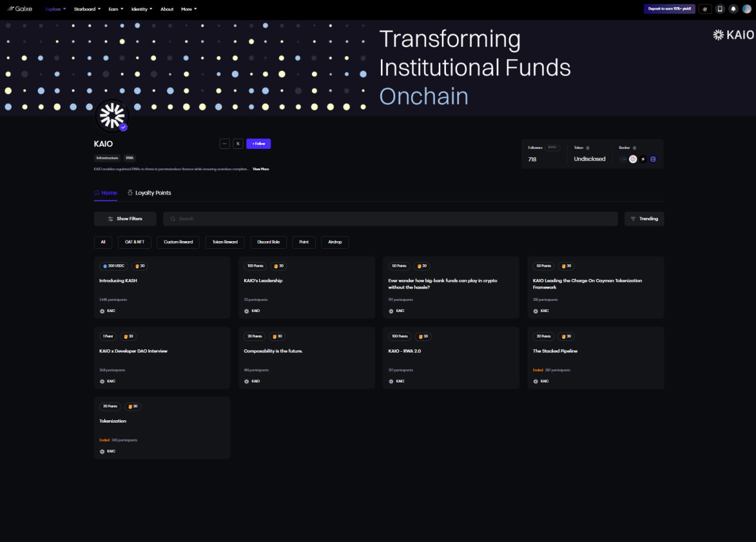Expand the Earn navigation dropdown
Viewport: 756px width, 542px height.
point(116,9)
